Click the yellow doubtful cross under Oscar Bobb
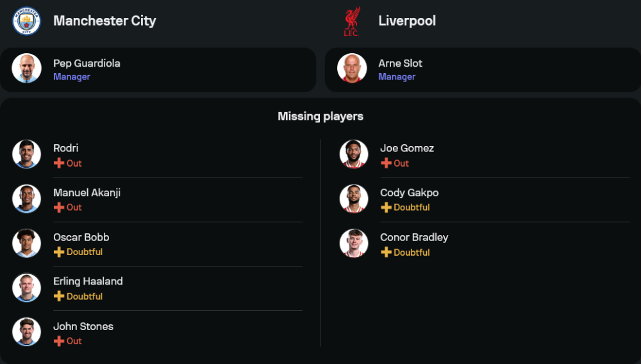The height and width of the screenshot is (364, 641). tap(59, 252)
